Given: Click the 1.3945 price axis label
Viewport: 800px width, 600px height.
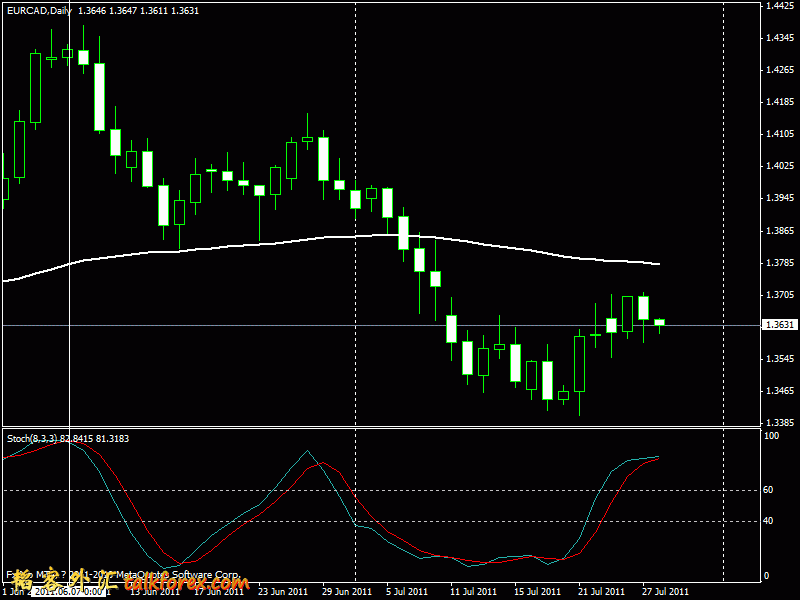Looking at the screenshot, I should 780,198.
